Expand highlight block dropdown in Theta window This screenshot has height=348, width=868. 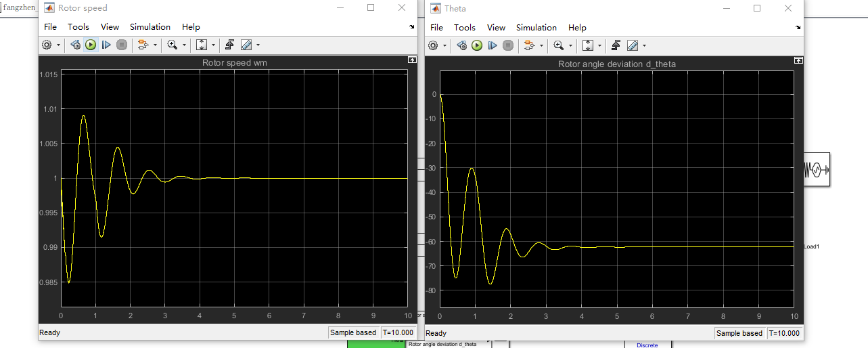tap(541, 46)
